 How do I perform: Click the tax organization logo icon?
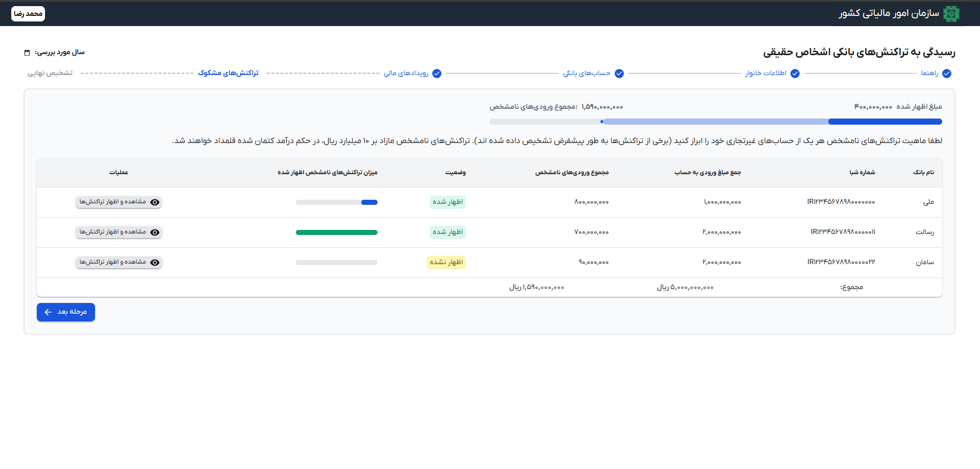coord(951,14)
